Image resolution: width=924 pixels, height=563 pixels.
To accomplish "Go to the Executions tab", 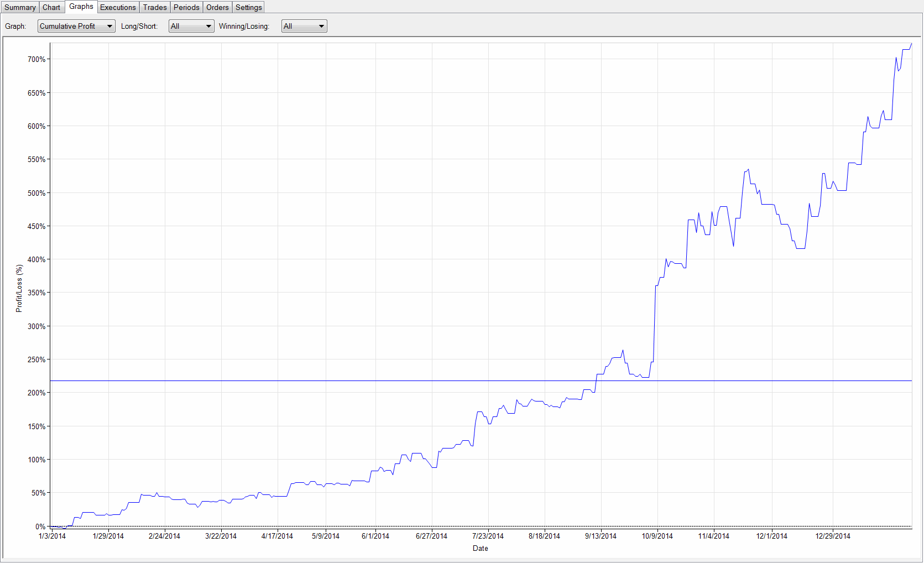I will (x=118, y=7).
